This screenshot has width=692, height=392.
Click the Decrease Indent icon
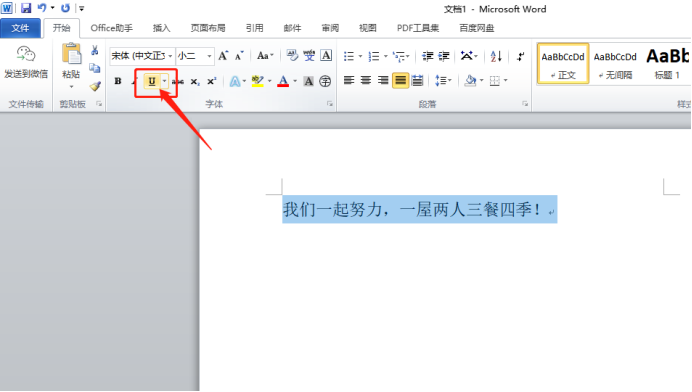pos(427,56)
